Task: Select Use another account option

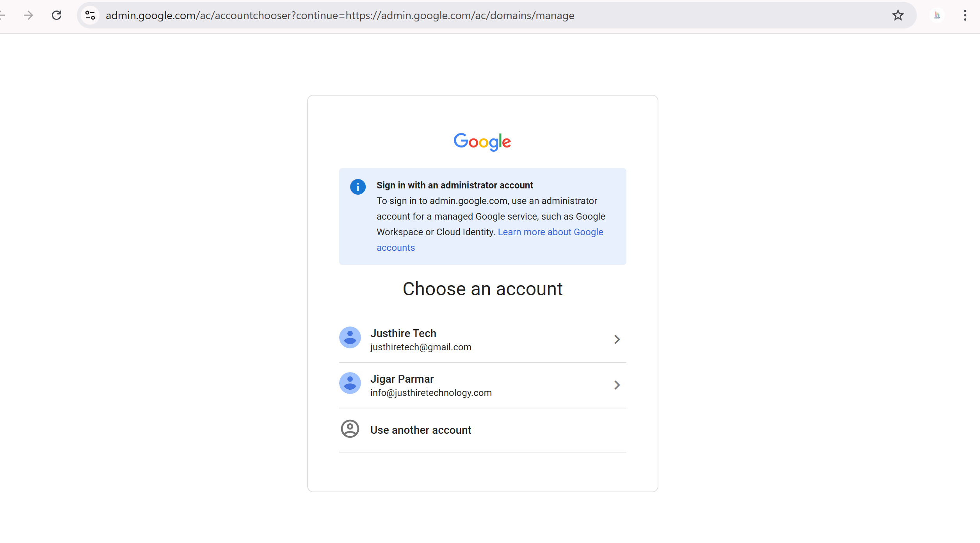Action: coord(420,430)
